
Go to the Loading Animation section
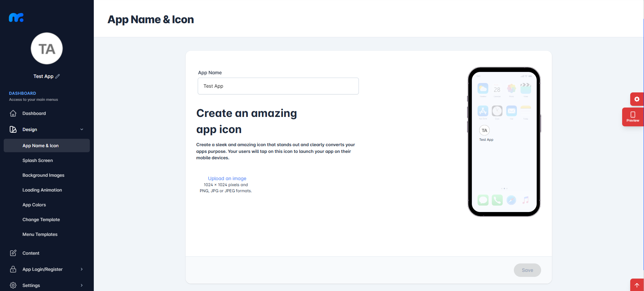tap(42, 190)
